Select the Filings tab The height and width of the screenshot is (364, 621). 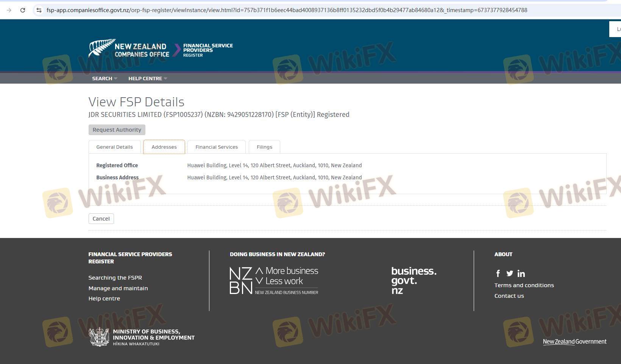coord(264,147)
